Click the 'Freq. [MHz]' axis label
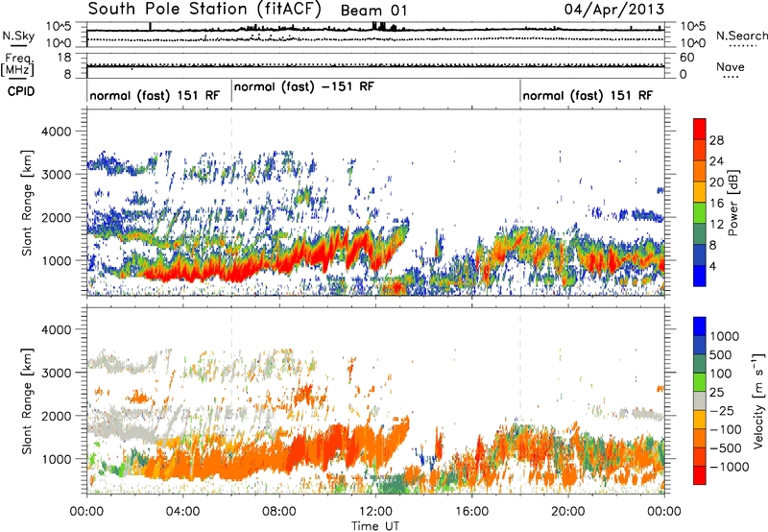 [17, 65]
